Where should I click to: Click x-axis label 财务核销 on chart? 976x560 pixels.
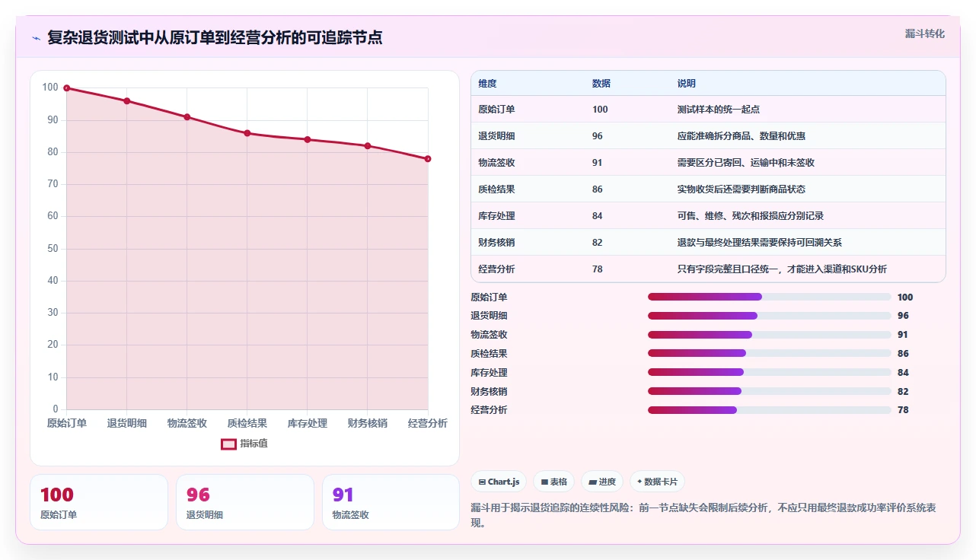tap(368, 423)
